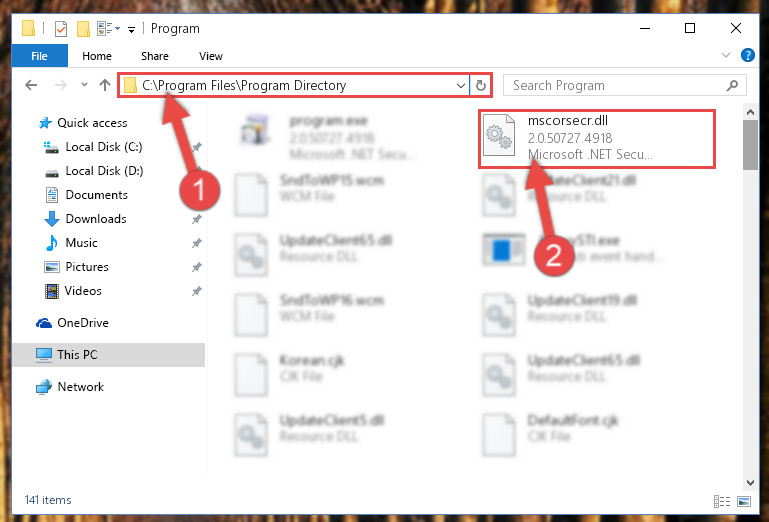Image resolution: width=769 pixels, height=522 pixels.
Task: Expand the ribbon with the chevron
Action: [726, 55]
